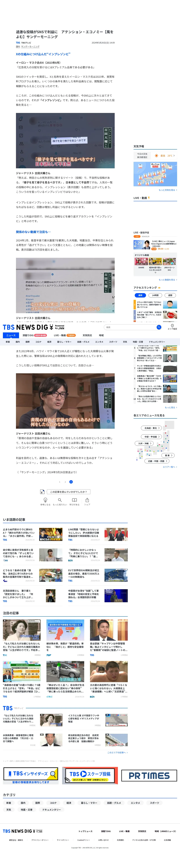Select 24時間 ranking filter
Screen dimensions: 180x868
pyautogui.click(x=155, y=295)
